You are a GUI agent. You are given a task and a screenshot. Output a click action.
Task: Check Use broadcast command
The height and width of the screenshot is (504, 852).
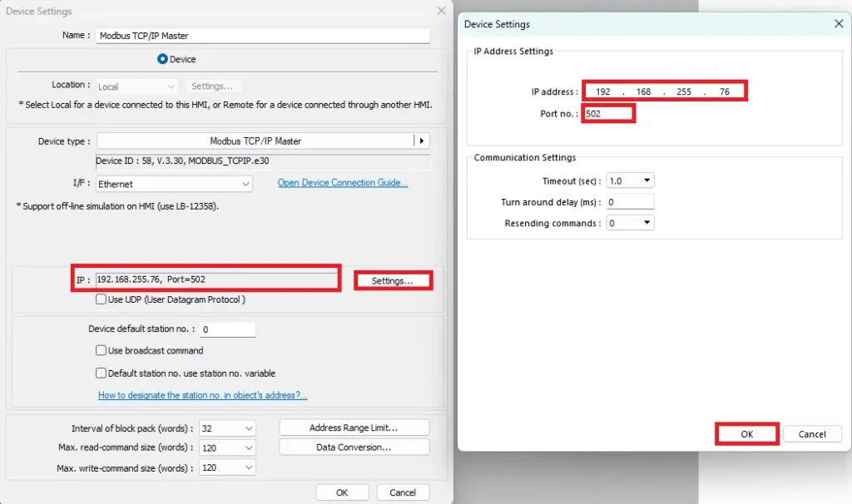pyautogui.click(x=102, y=350)
